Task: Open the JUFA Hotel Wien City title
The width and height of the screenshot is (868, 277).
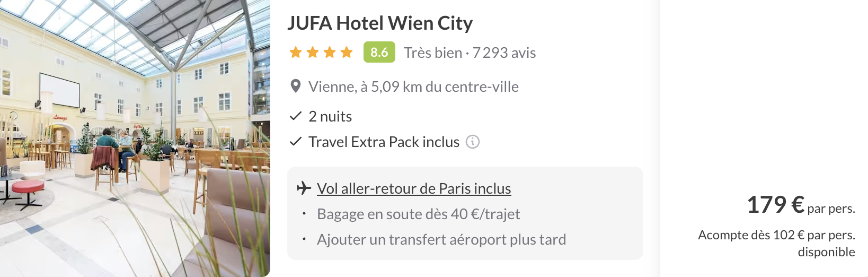Action: [379, 23]
